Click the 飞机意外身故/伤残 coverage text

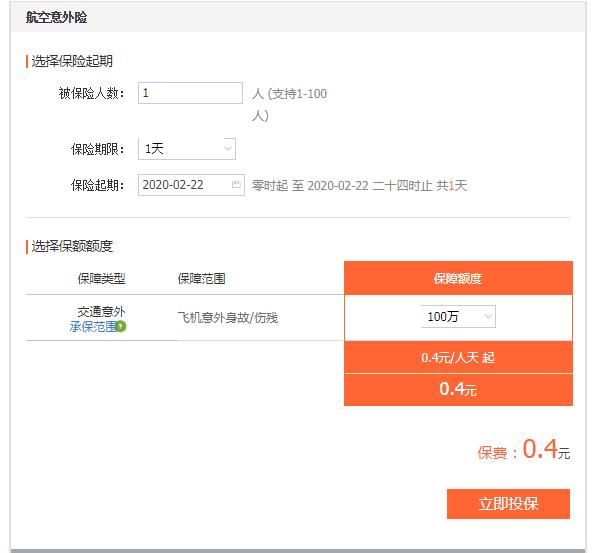(228, 317)
